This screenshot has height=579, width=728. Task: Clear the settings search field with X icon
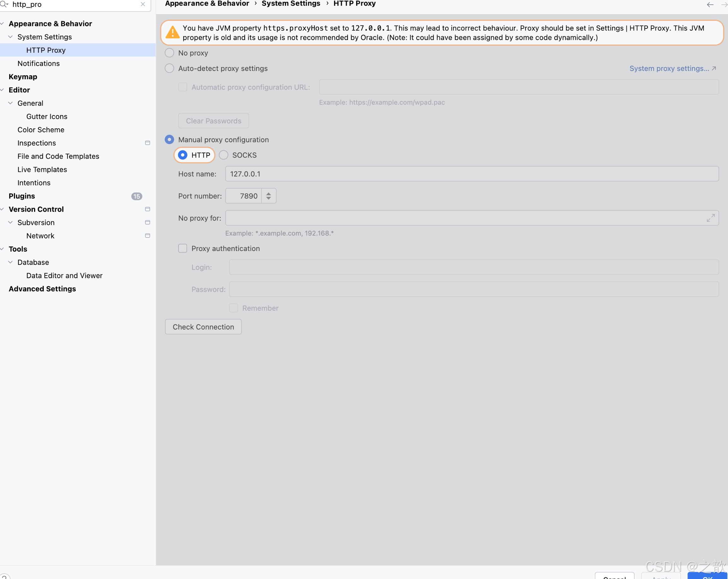coord(143,4)
